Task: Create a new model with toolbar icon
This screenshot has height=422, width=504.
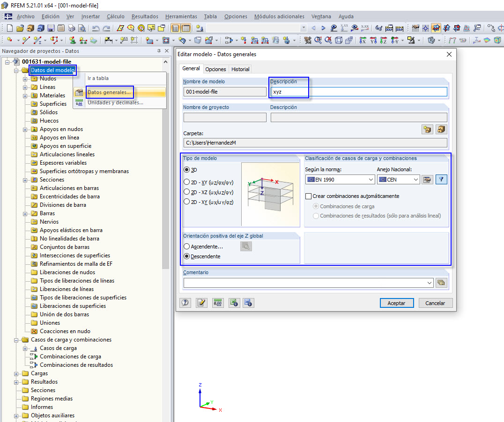Action: [x=10, y=28]
